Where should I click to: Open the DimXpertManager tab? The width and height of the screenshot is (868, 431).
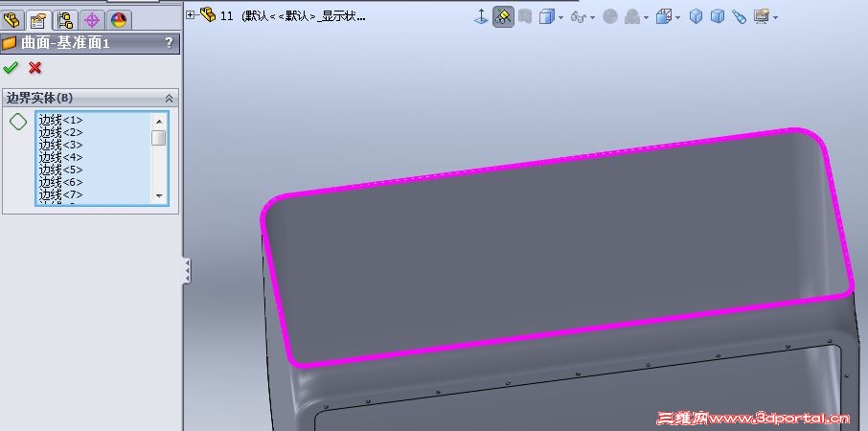click(x=92, y=20)
